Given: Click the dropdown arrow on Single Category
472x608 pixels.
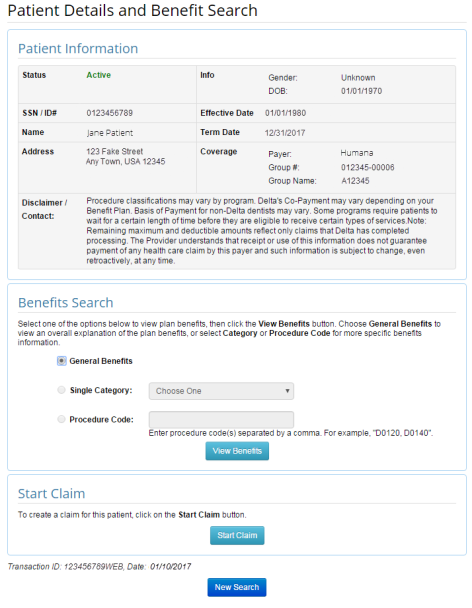Looking at the screenshot, I should (x=287, y=391).
